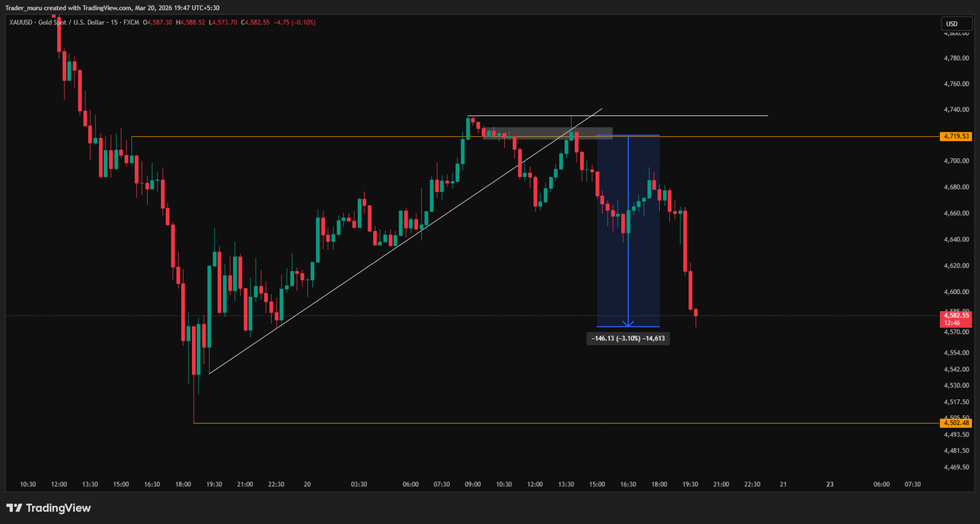Click the 09:00 time axis label
Screen dimensions: 980x524
(473, 484)
